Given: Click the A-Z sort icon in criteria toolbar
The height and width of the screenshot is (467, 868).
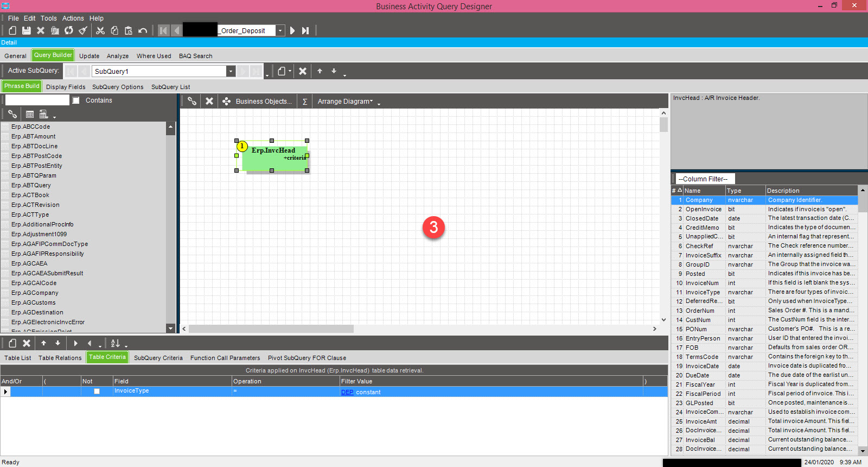Looking at the screenshot, I should (x=115, y=343).
